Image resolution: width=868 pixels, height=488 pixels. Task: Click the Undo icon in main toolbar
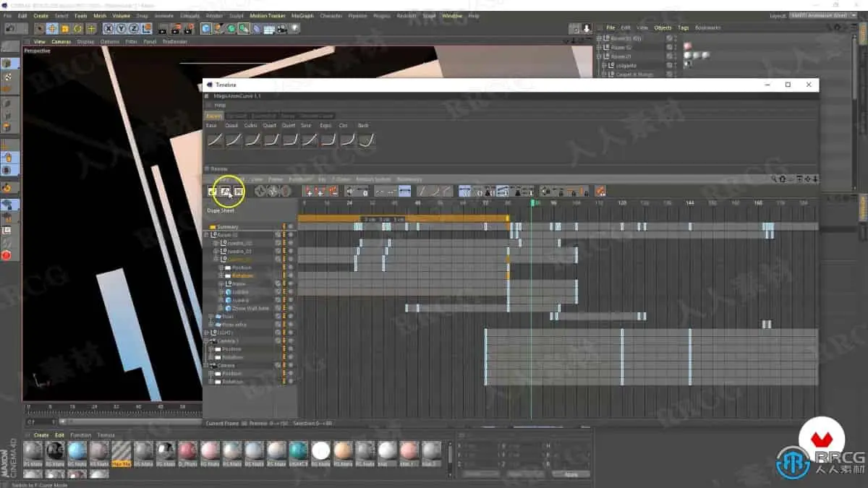[10, 29]
